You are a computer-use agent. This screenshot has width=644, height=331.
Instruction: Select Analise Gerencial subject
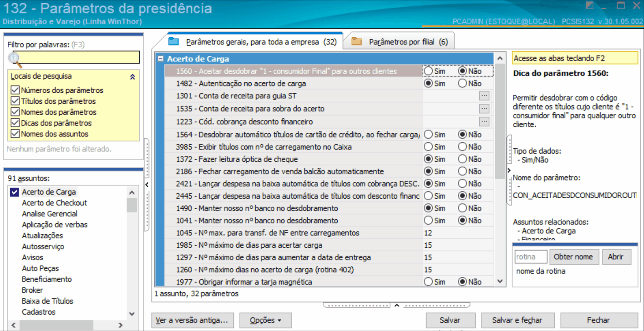50,214
